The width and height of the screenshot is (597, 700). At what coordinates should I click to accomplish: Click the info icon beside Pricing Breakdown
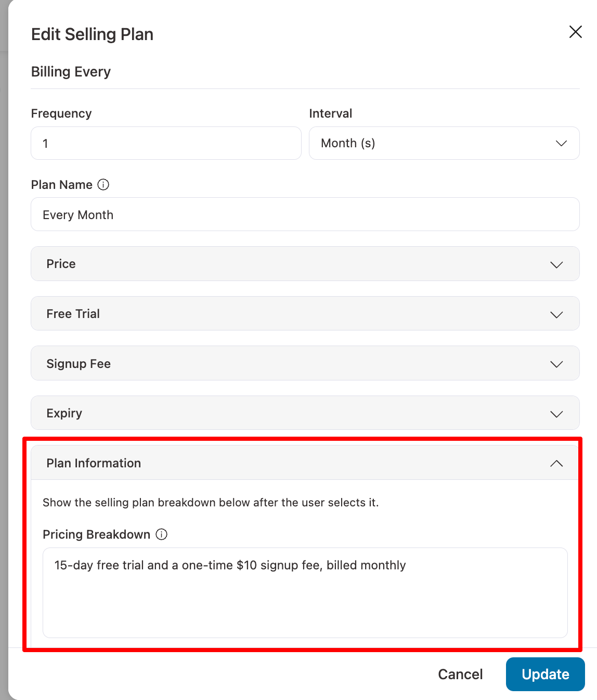[x=162, y=534]
